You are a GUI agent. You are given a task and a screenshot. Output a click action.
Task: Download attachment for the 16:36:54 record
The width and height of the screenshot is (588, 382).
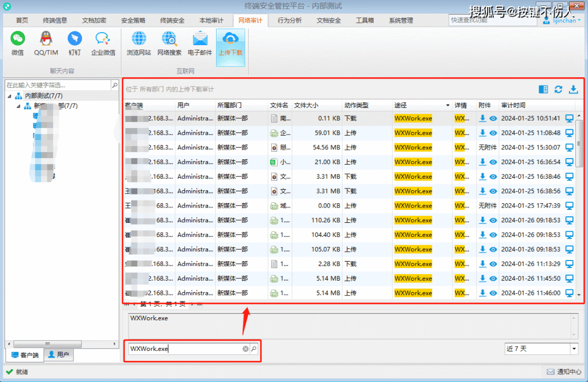tap(482, 162)
